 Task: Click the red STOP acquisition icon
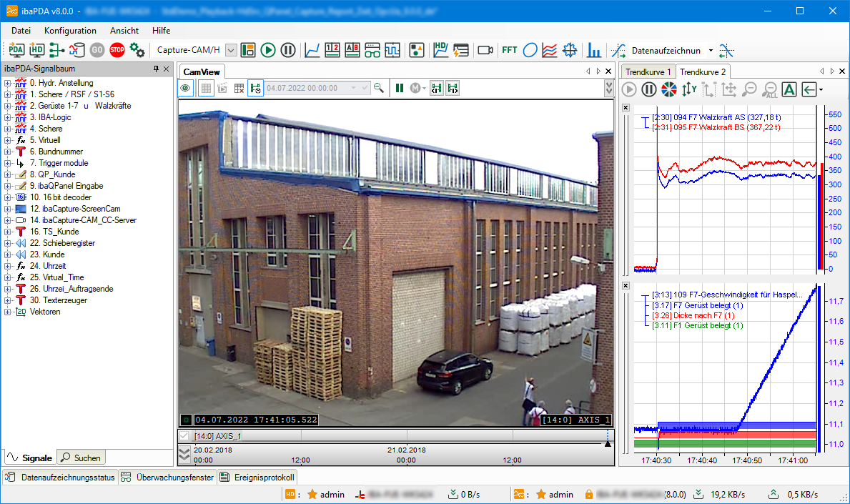[117, 50]
